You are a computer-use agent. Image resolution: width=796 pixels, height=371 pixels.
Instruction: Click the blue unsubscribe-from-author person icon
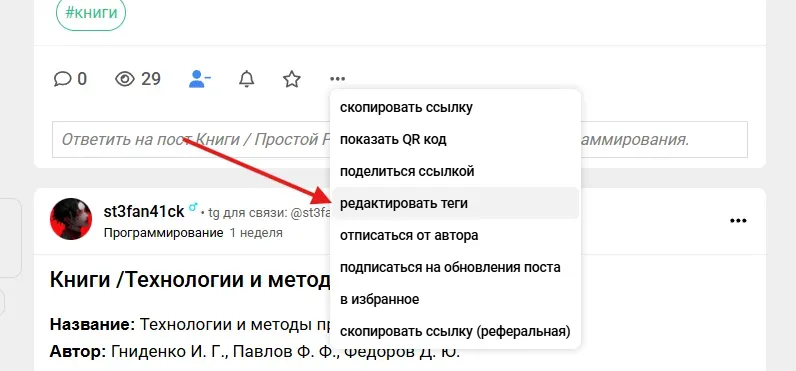click(200, 79)
